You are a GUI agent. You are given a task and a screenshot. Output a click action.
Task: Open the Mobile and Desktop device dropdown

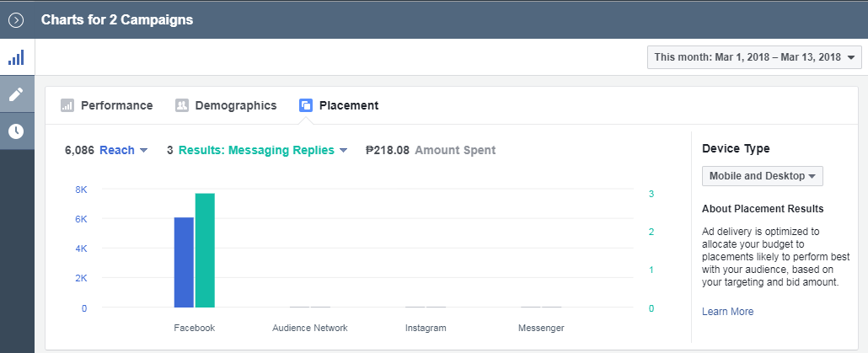pyautogui.click(x=763, y=176)
